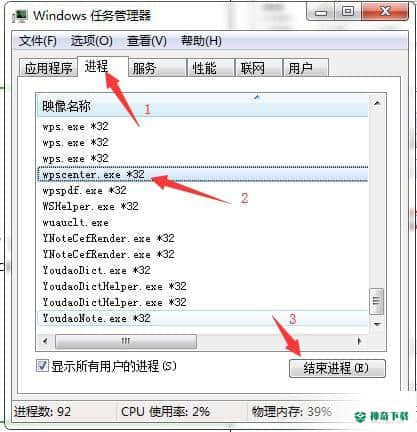Open the 查看(V) menu
Image resolution: width=417 pixels, height=432 pixels.
147,41
